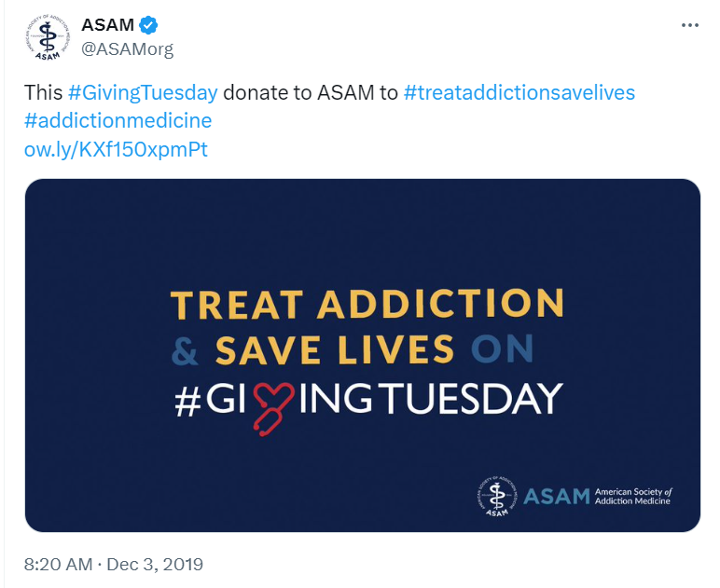Open the @ASAMorg handle link
This screenshot has height=588, width=720.
point(128,49)
